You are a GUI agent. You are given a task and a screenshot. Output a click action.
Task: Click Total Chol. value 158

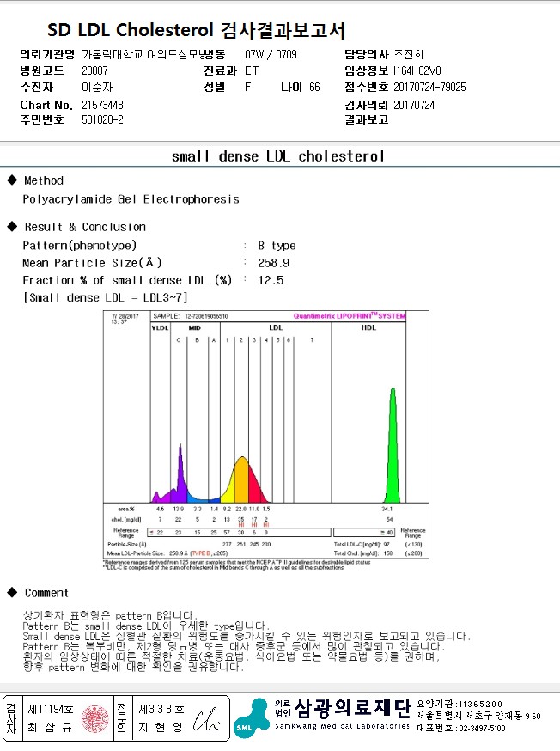(388, 553)
